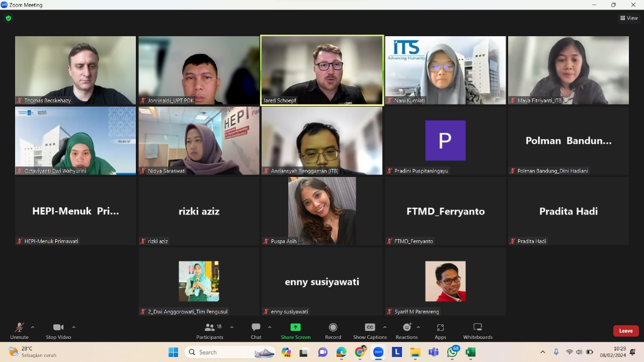Select Nidya Saraswati's video tile
Screen dimensions: 644x362
199,141
